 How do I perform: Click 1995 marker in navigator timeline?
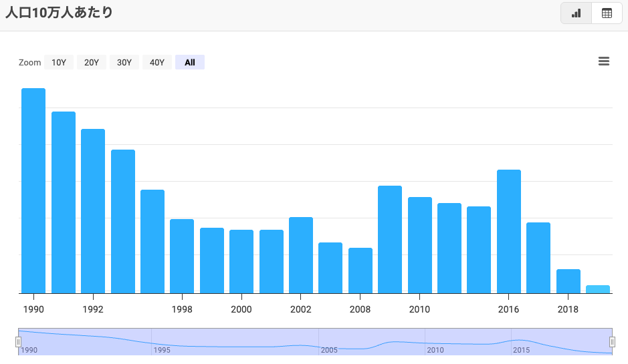coord(162,350)
